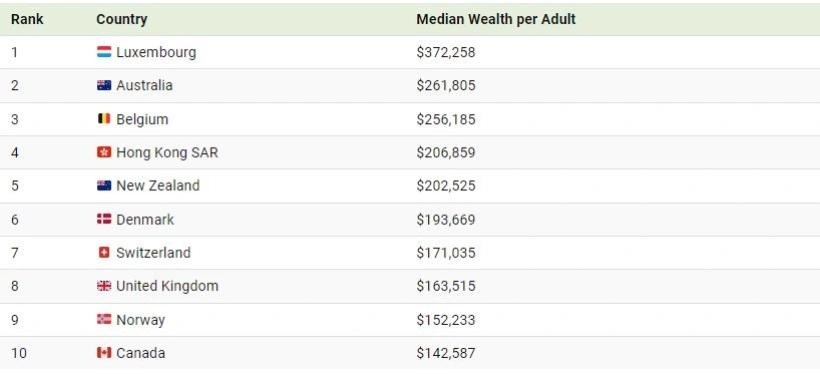This screenshot has width=820, height=374.
Task: Sort by the Rank column header
Action: 27,19
